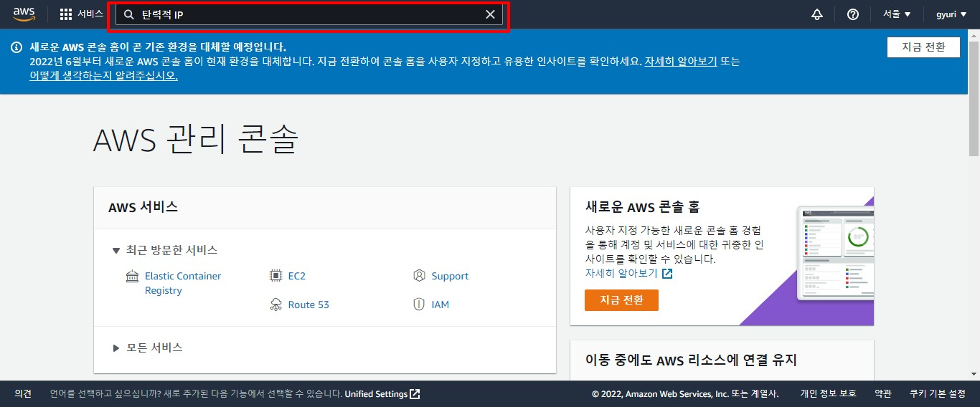Open 의견 feedback in footer
The height and width of the screenshot is (407, 980).
click(24, 394)
